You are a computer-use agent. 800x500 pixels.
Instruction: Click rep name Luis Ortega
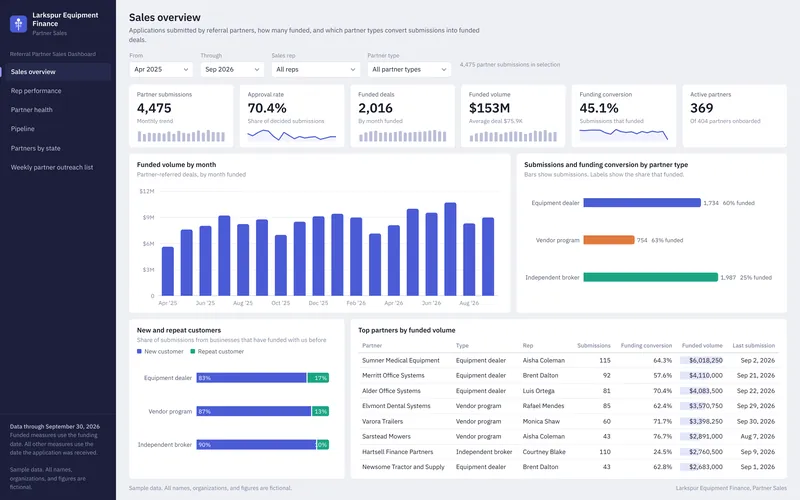point(538,391)
